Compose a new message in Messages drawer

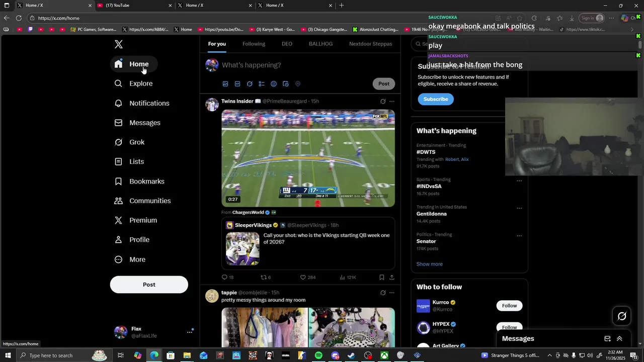607,339
